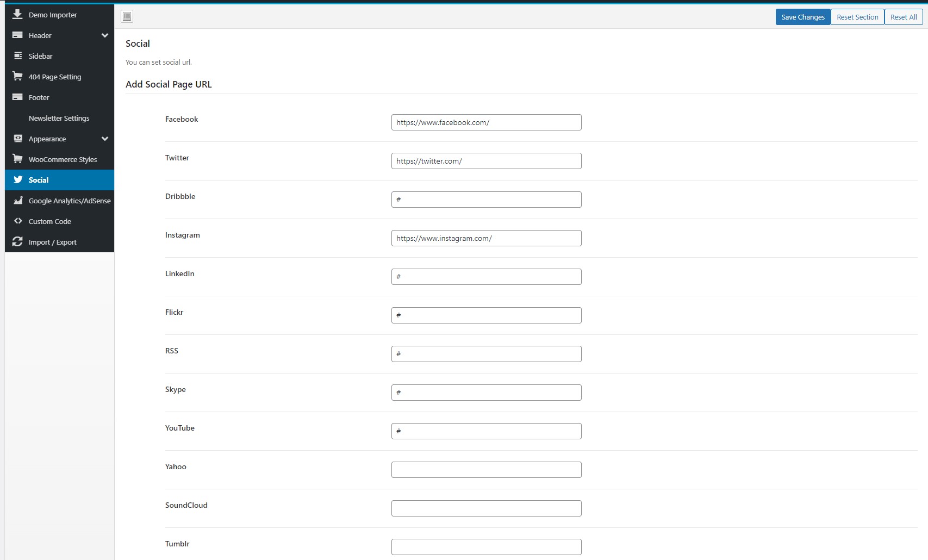This screenshot has width=928, height=560.
Task: Open Newsletter Settings menu item
Action: click(x=59, y=118)
